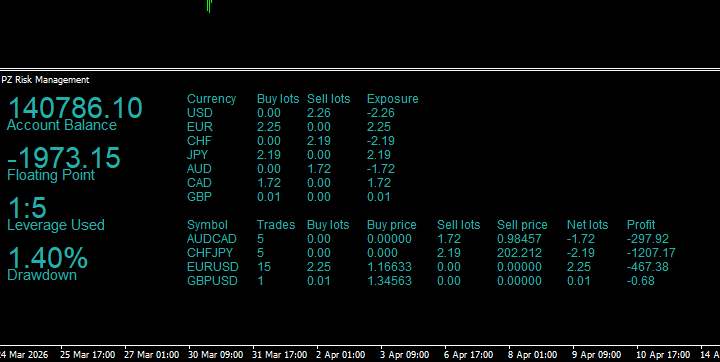Screen dimensions: 720x362
Task: Select the -1973.15 floating point value
Action: pyautogui.click(x=64, y=158)
